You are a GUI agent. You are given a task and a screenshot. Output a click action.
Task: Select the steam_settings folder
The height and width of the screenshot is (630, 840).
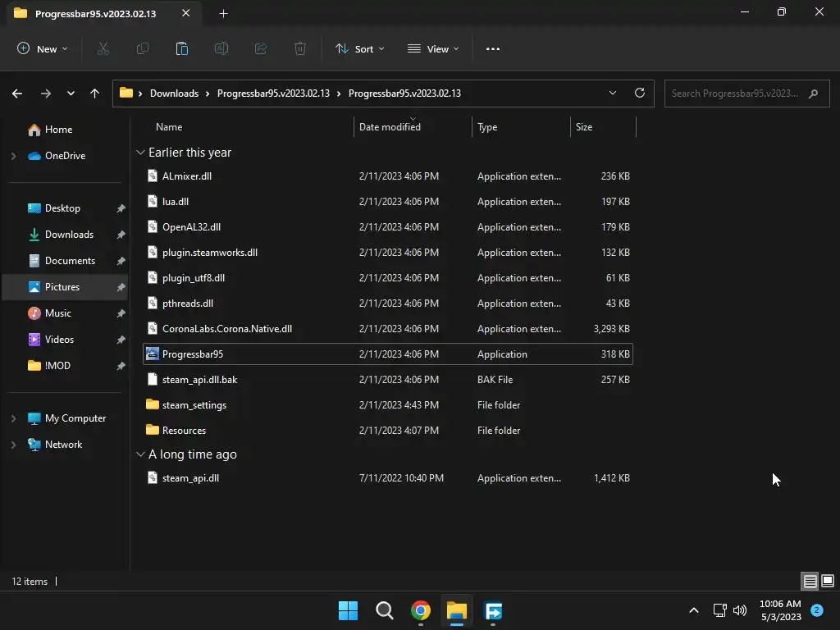point(194,405)
